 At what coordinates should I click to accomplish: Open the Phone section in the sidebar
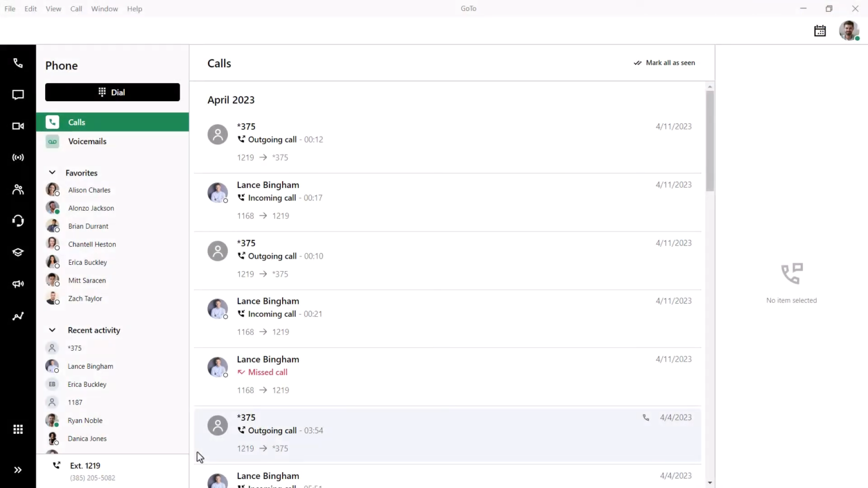coord(18,63)
